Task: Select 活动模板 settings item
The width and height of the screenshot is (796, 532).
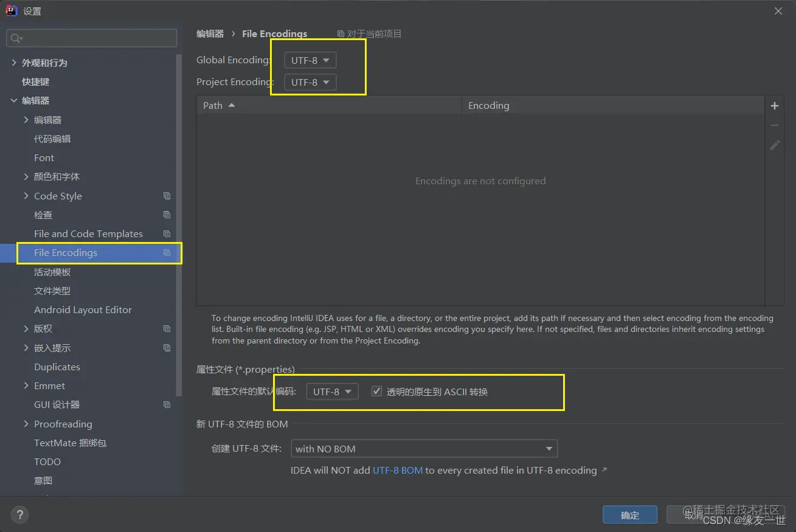Action: point(52,272)
